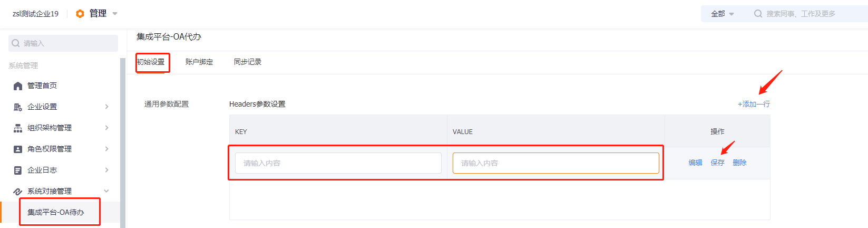The width and height of the screenshot is (868, 228).
Task: Focus the KEY input field
Action: (338, 163)
